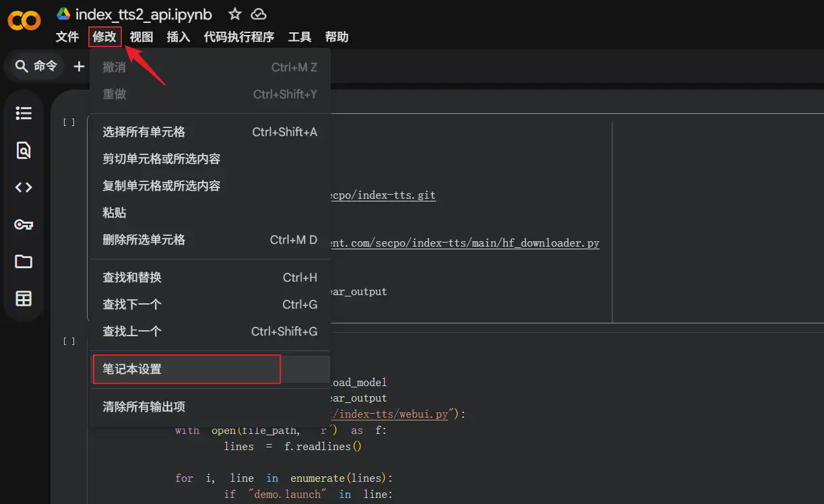The image size is (824, 504).
Task: Open the data table sidebar icon
Action: (24, 298)
